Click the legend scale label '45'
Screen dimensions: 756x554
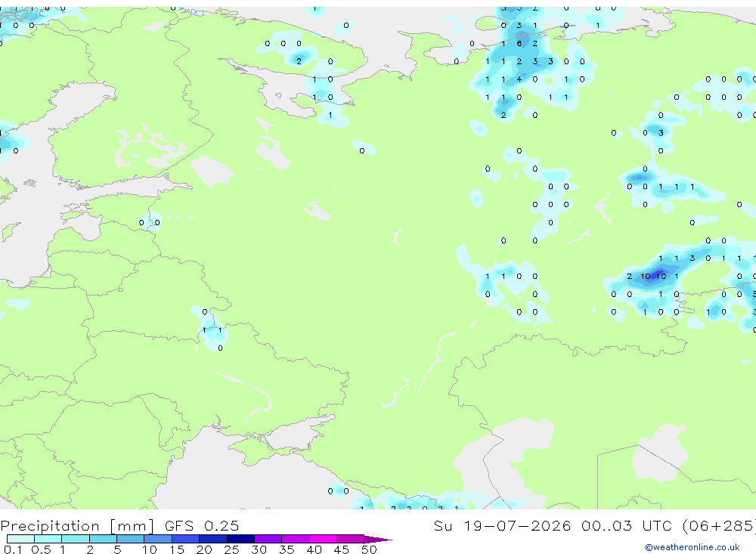pyautogui.click(x=342, y=549)
